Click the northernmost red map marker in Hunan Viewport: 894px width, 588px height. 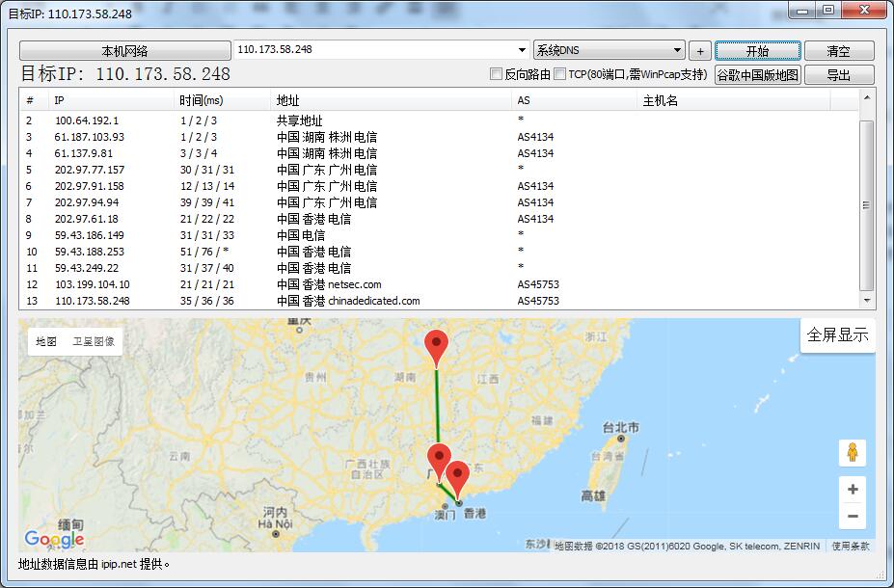coord(437,347)
